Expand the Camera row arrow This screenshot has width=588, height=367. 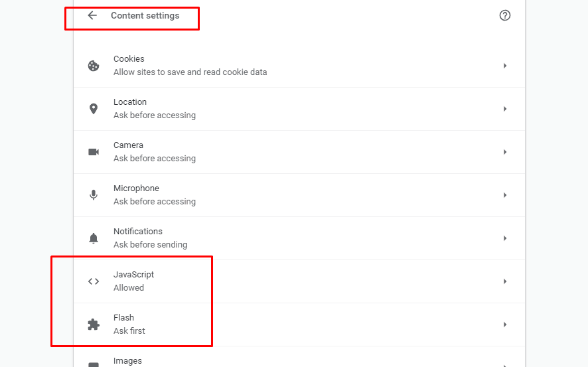click(505, 152)
